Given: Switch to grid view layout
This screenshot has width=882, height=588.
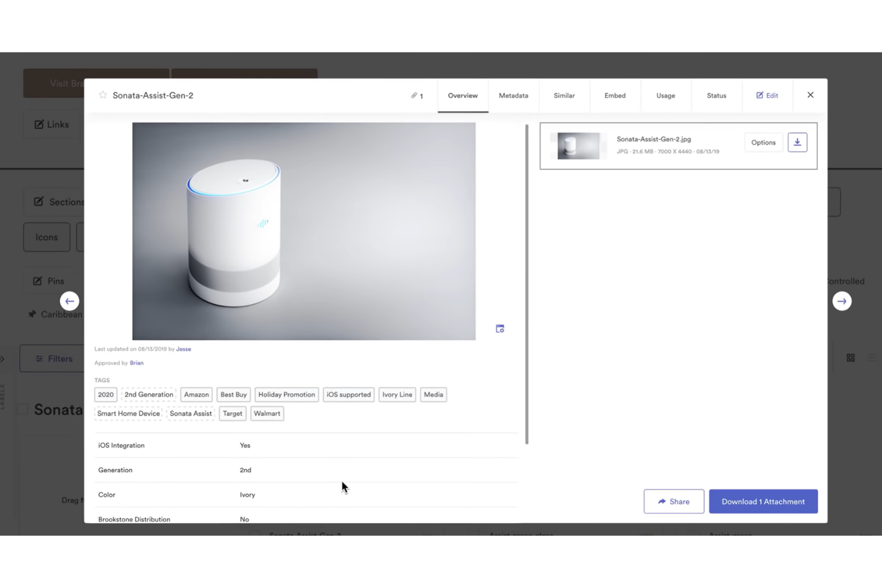Looking at the screenshot, I should (850, 357).
